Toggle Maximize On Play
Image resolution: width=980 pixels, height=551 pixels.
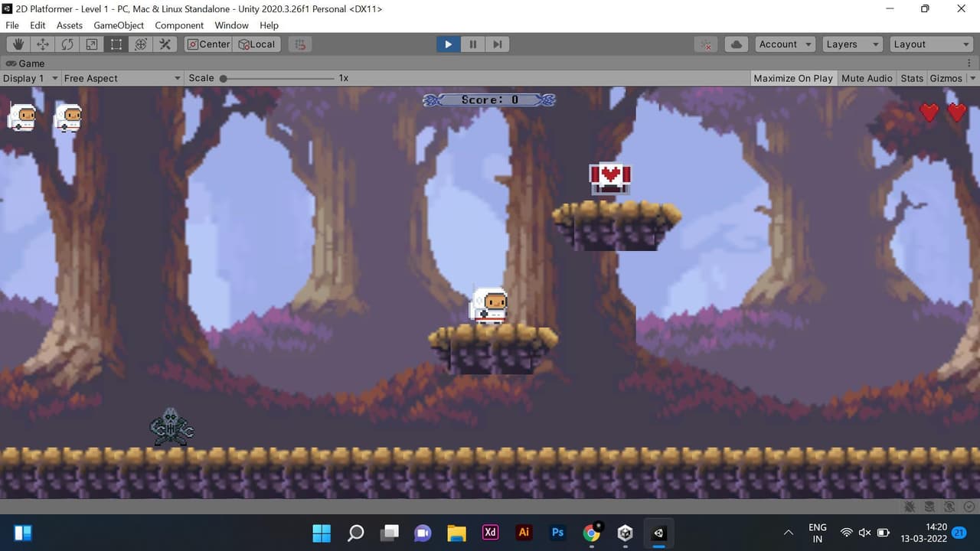click(x=793, y=78)
